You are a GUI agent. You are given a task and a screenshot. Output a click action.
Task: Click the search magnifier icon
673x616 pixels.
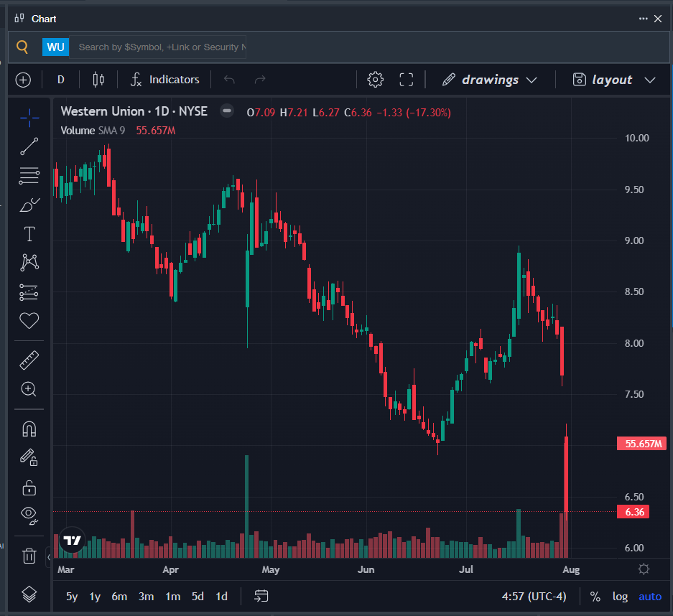22,47
